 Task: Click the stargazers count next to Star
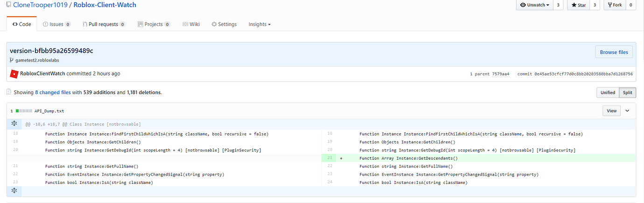coord(595,5)
